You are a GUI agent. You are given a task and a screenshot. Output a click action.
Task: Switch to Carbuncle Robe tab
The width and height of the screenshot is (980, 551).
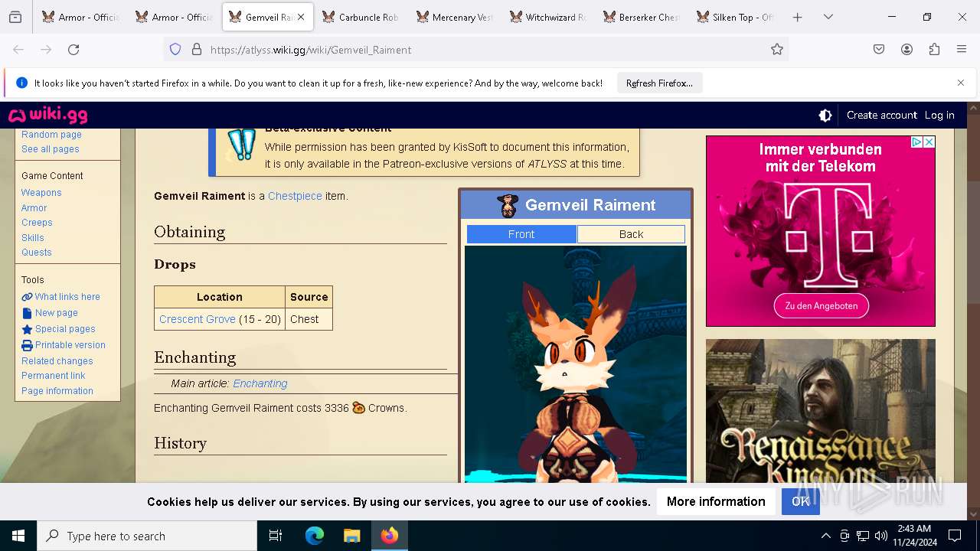click(x=361, y=17)
